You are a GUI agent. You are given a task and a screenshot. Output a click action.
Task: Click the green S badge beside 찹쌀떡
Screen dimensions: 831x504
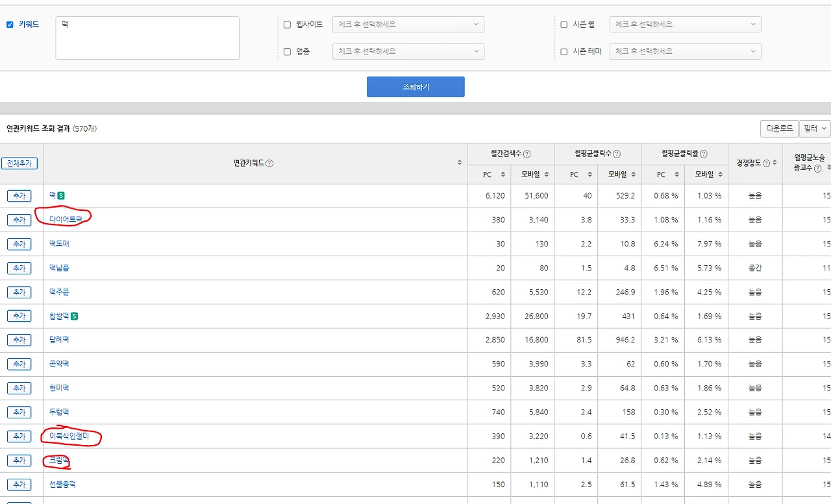[x=75, y=316]
